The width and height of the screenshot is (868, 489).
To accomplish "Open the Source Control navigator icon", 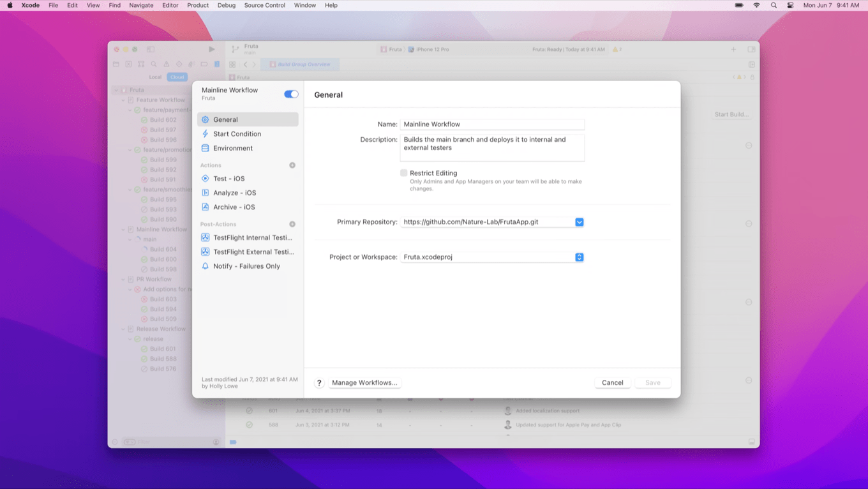I will 128,64.
